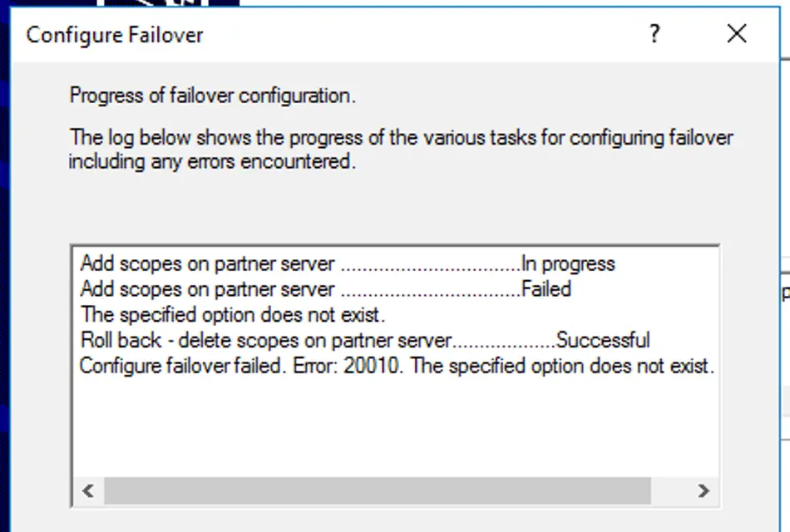Select the first 'The specified option does not exist.' line
Viewport: 790px width, 532px height.
pos(232,315)
